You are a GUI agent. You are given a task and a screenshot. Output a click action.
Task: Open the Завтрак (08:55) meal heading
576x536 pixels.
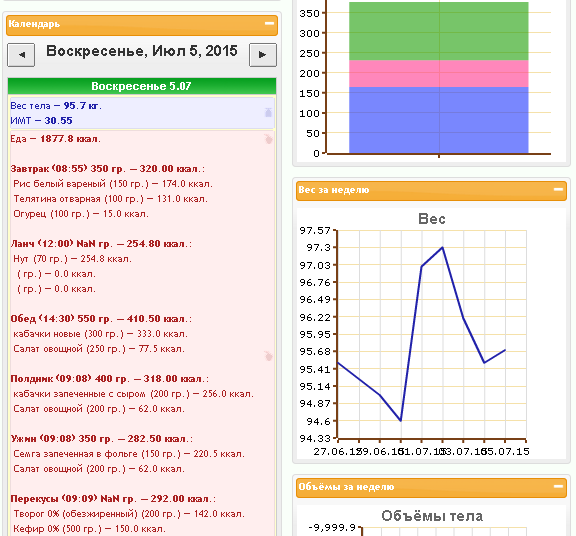pos(107,169)
